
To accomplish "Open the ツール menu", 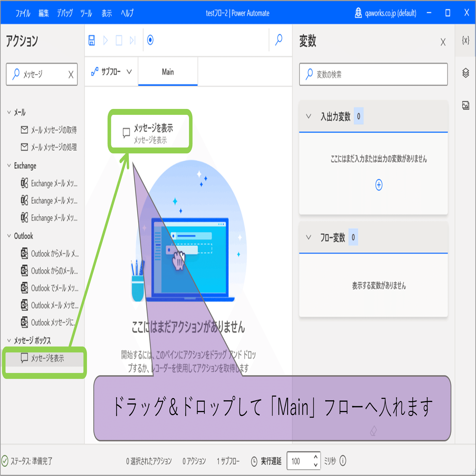I will (x=86, y=13).
